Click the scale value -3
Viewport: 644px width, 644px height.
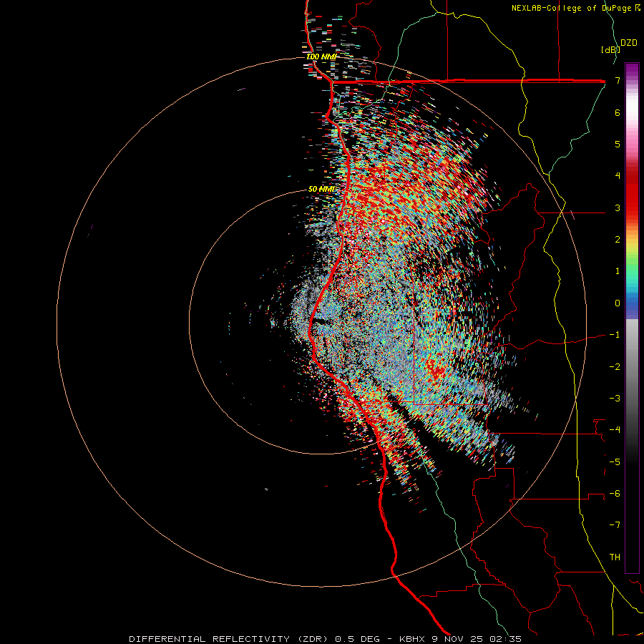coord(615,399)
